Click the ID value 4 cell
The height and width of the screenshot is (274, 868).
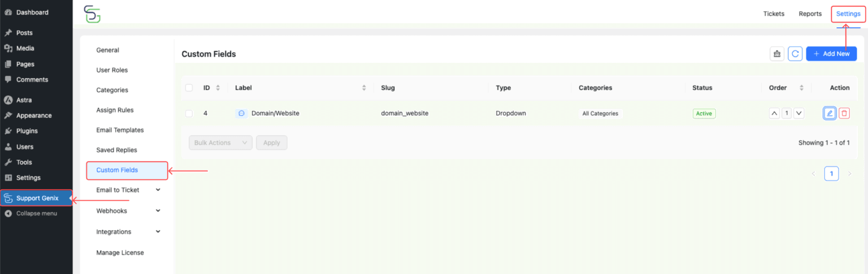[205, 113]
